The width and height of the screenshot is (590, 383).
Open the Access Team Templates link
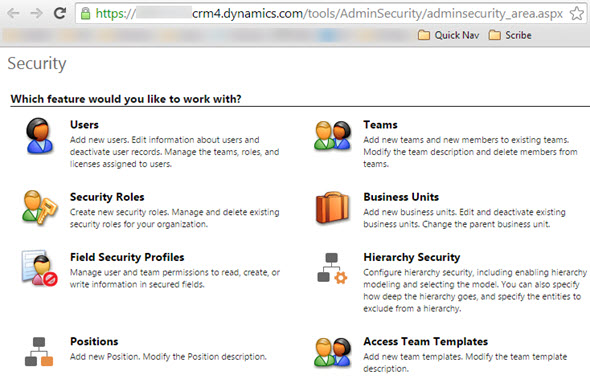point(426,341)
